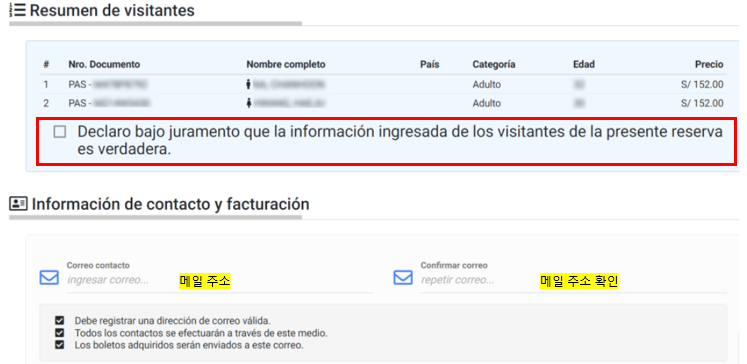Click the 'Confirmar correo' field label
The width and height of the screenshot is (747, 364).
(454, 265)
